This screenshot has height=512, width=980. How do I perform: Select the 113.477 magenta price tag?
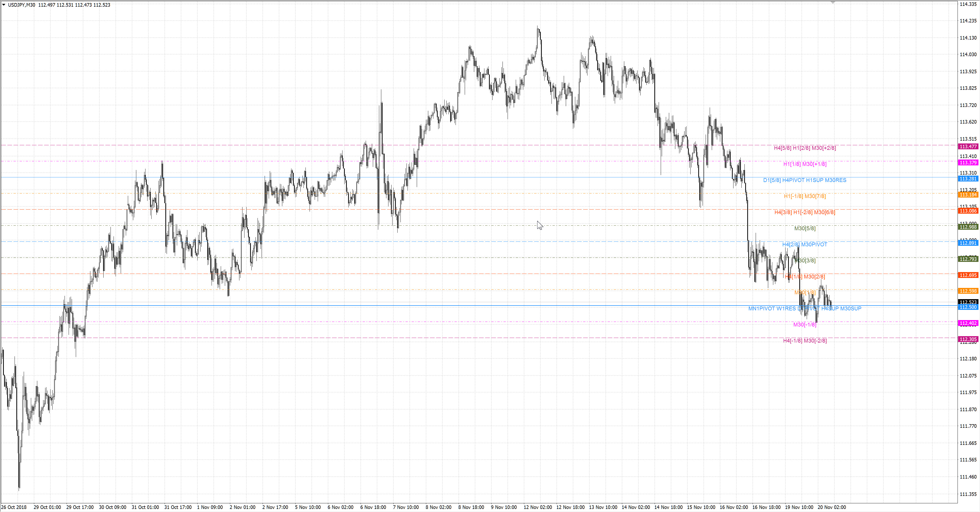(x=968, y=147)
